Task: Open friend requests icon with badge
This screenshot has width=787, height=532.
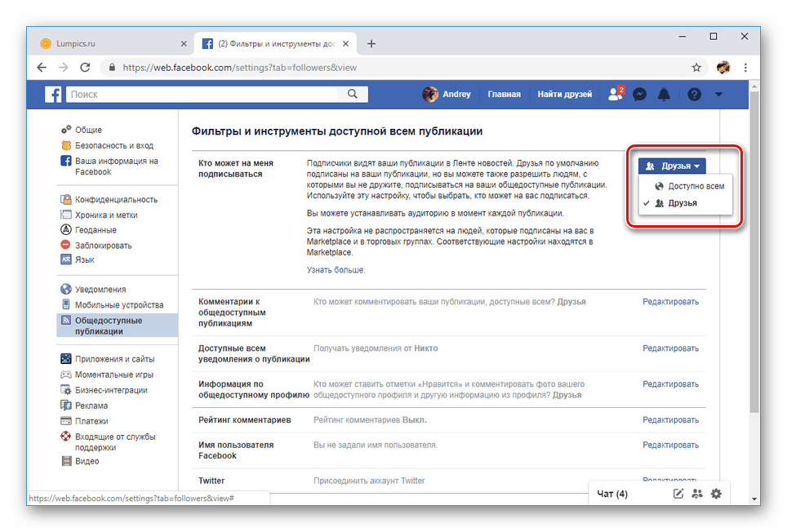Action: click(x=616, y=94)
